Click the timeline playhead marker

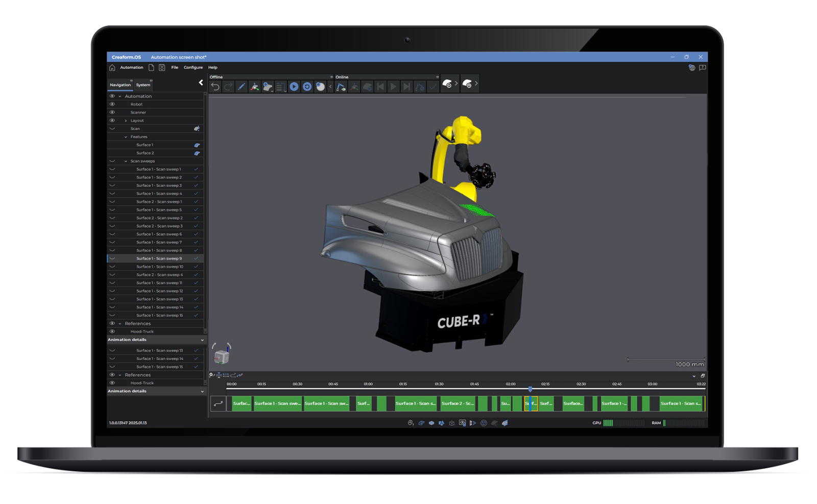coord(530,390)
